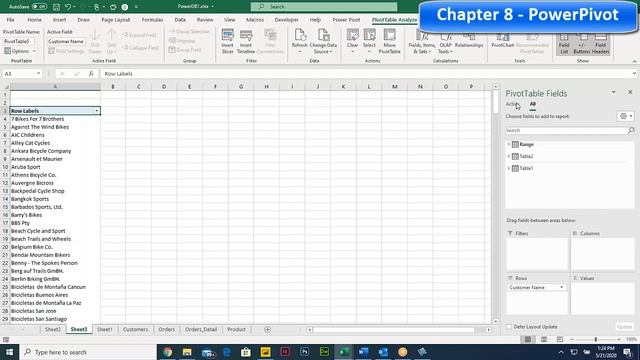Add a new sheet with plus icon

[267, 329]
